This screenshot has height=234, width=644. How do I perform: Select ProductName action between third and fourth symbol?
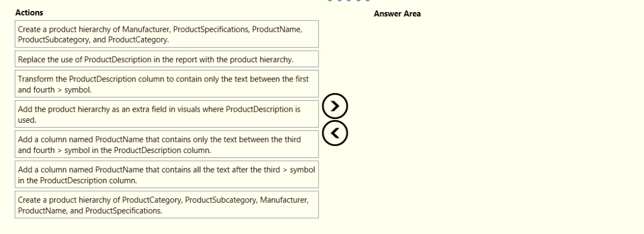[166, 144]
